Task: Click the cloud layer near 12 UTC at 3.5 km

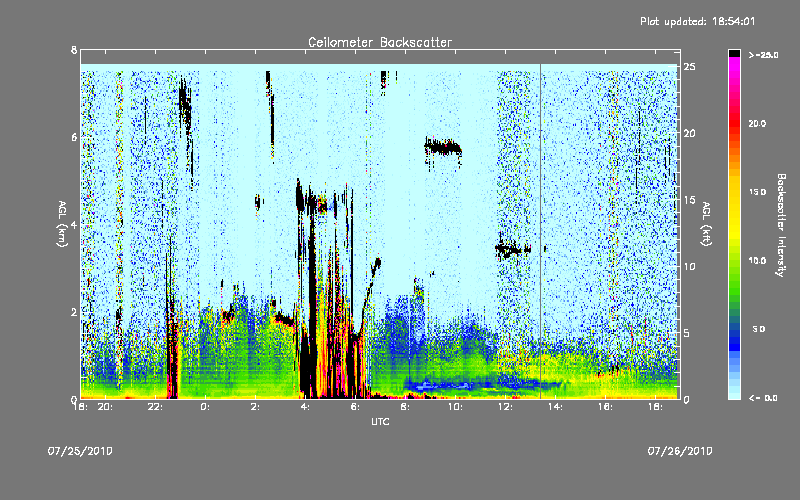Action: 512,249
